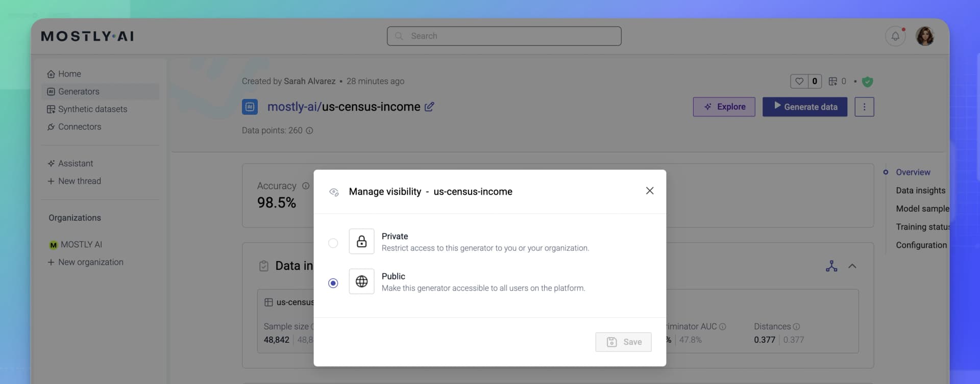This screenshot has height=384, width=980.
Task: Click the mostly-ai/us-census-income title
Action: (344, 107)
